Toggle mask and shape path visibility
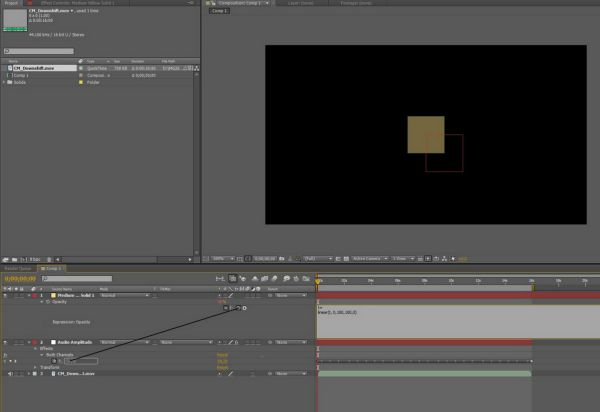This screenshot has width=600, height=412. coord(248,259)
